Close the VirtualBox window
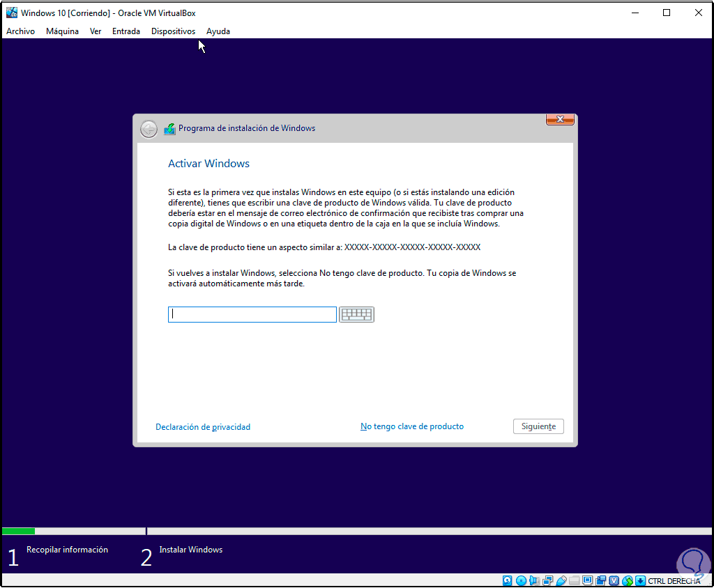The image size is (714, 588). point(699,13)
